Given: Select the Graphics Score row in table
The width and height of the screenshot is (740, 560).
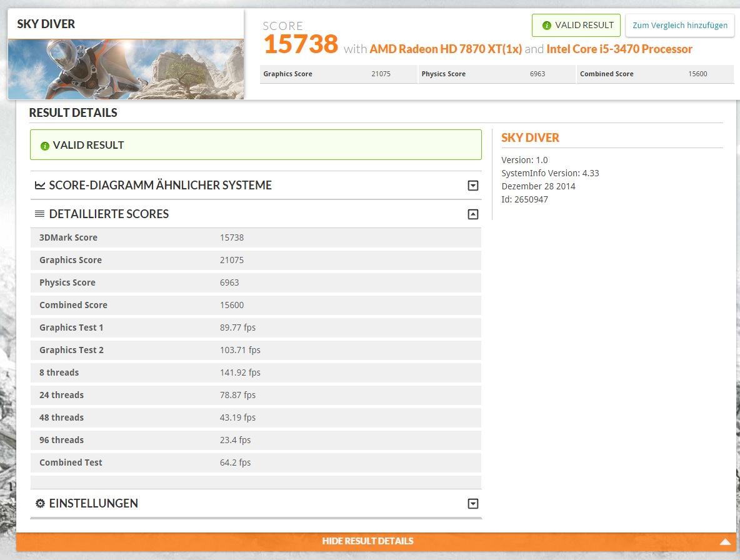Looking at the screenshot, I should coord(256,261).
